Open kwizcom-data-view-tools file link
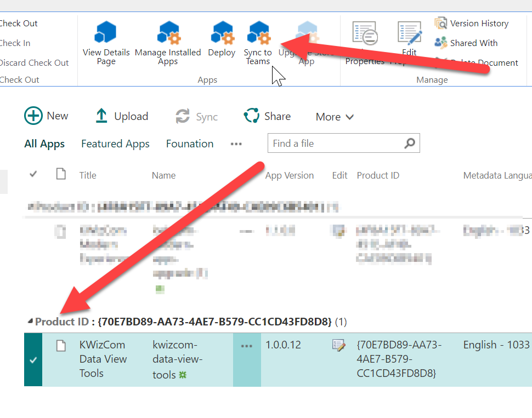 [x=178, y=359]
